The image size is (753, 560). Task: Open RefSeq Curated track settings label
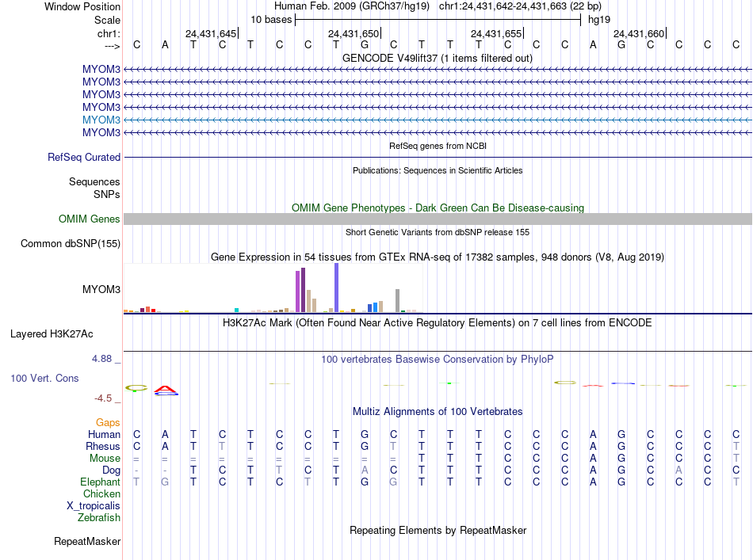84,157
